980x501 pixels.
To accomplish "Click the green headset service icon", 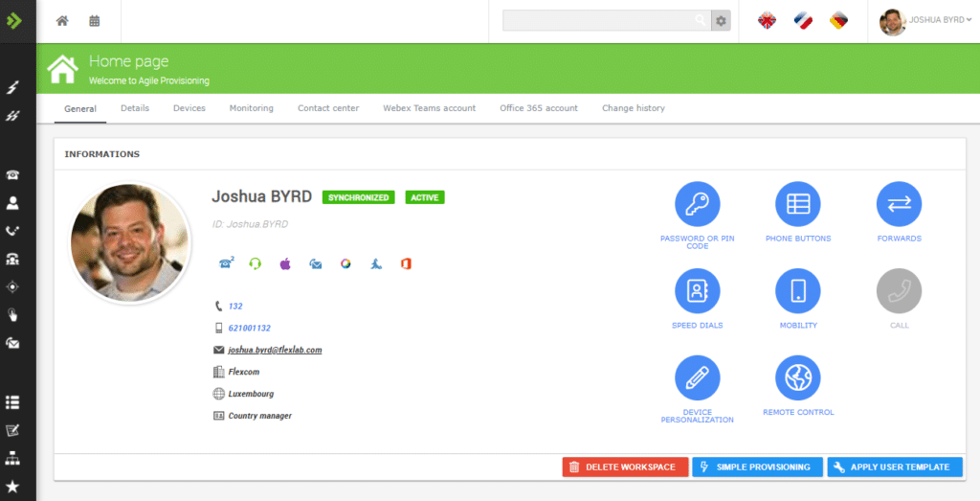I will point(255,263).
